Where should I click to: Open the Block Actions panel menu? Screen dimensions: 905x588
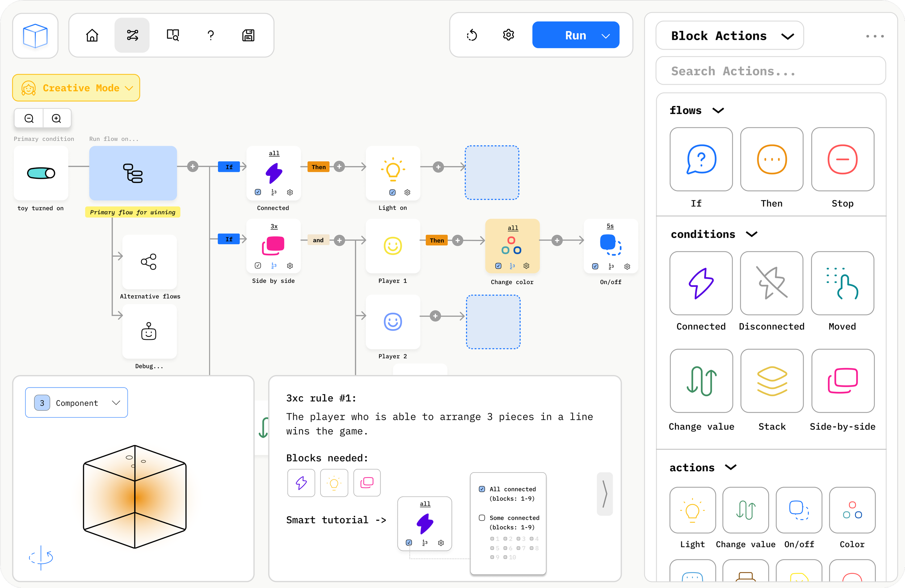coord(729,36)
